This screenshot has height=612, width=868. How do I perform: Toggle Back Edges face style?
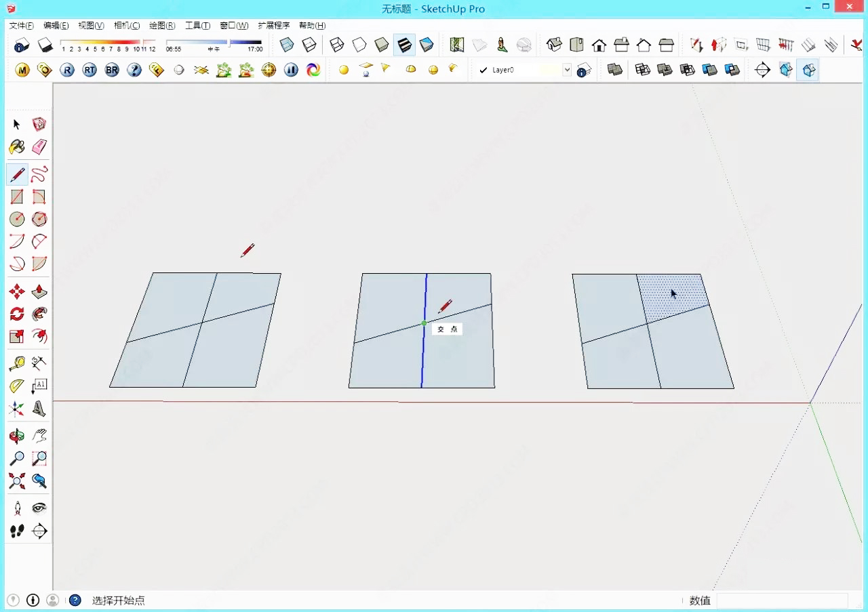click(x=309, y=45)
